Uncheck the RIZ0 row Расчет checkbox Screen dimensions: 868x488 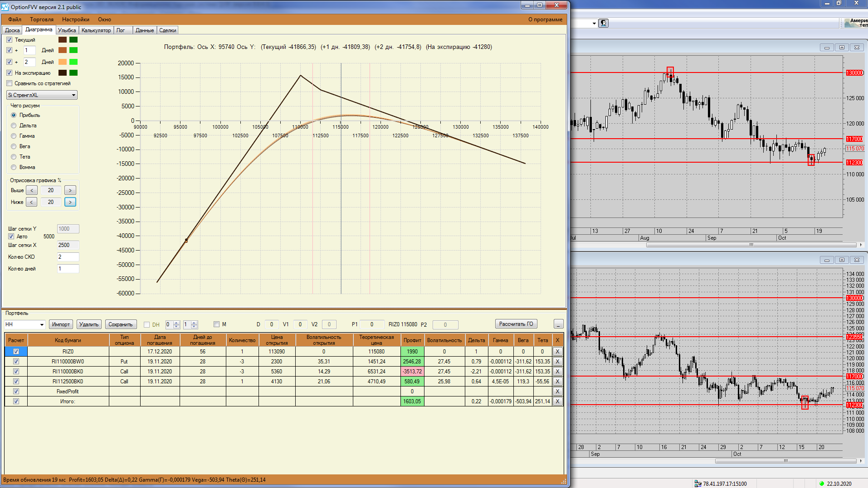click(16, 352)
